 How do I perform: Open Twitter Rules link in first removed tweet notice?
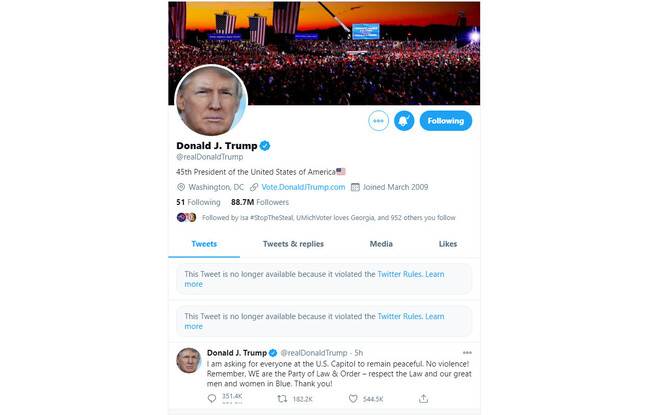[x=399, y=274]
